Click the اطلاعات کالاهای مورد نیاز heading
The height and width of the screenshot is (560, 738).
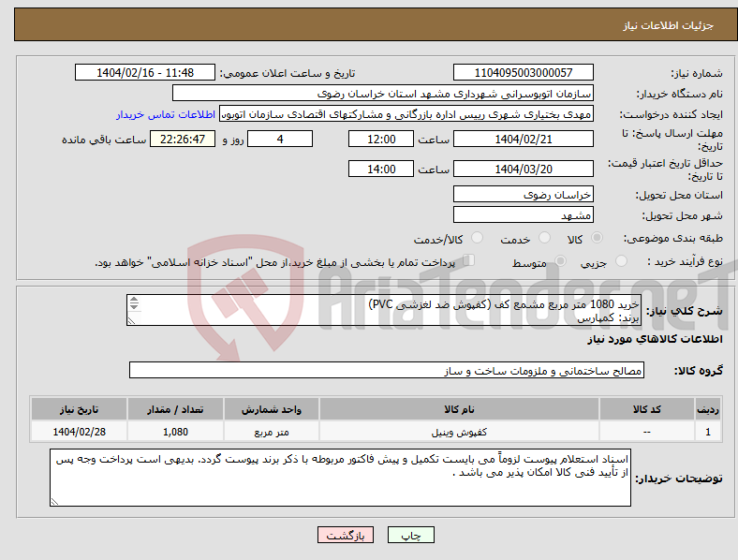[x=655, y=339]
